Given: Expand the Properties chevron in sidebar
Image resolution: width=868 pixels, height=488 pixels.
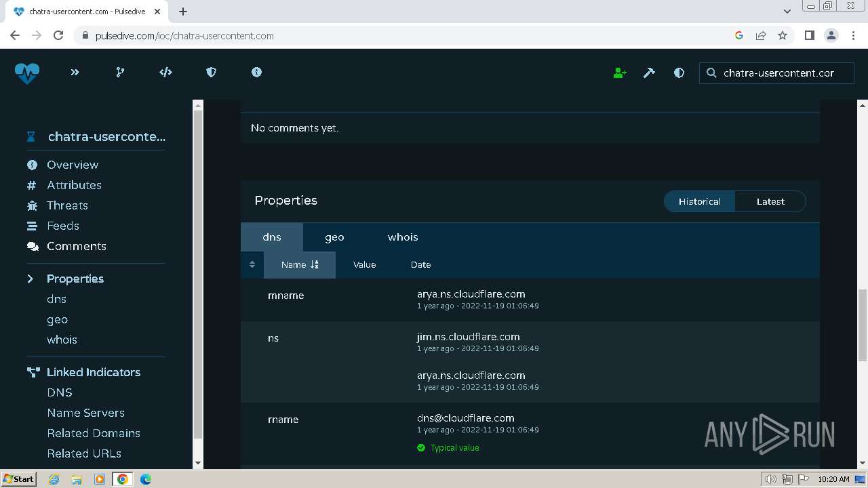Looking at the screenshot, I should [x=31, y=279].
